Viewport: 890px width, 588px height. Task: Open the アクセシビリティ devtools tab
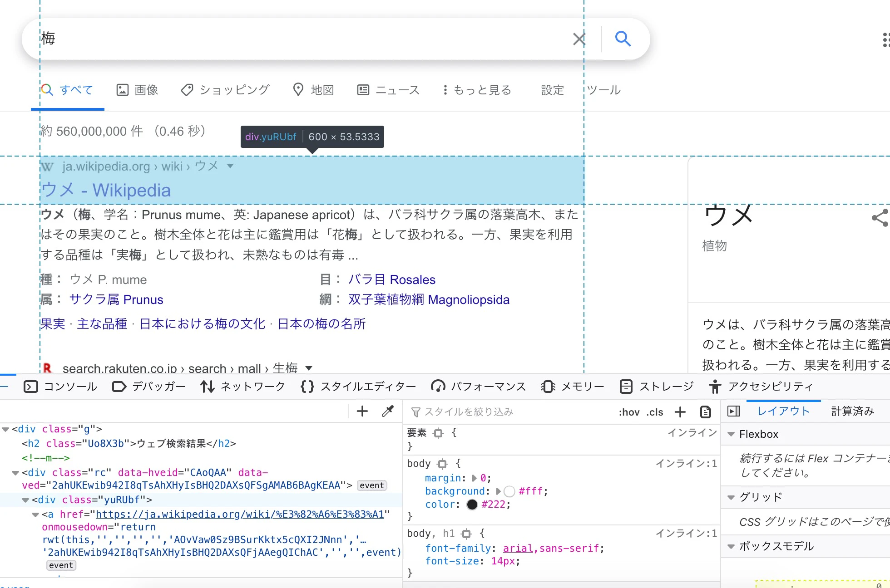[x=761, y=387]
